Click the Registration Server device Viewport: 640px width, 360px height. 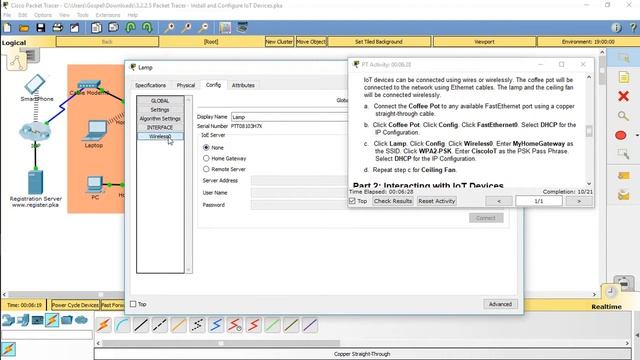[36, 182]
